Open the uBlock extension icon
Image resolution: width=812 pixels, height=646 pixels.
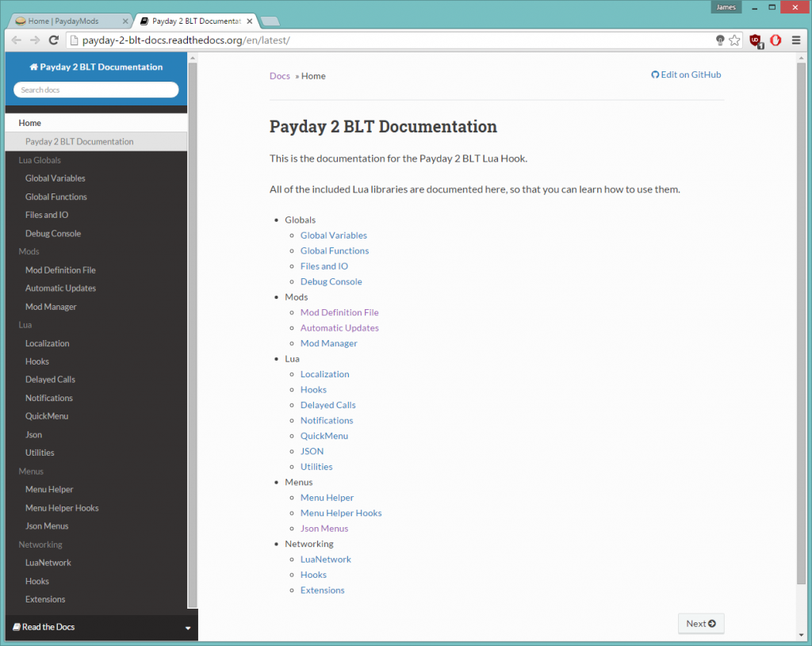point(756,41)
